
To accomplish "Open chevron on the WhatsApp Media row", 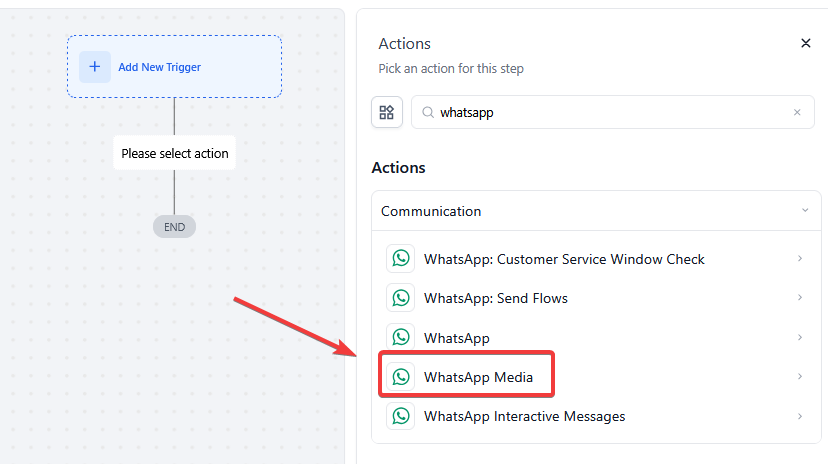I will (x=800, y=376).
